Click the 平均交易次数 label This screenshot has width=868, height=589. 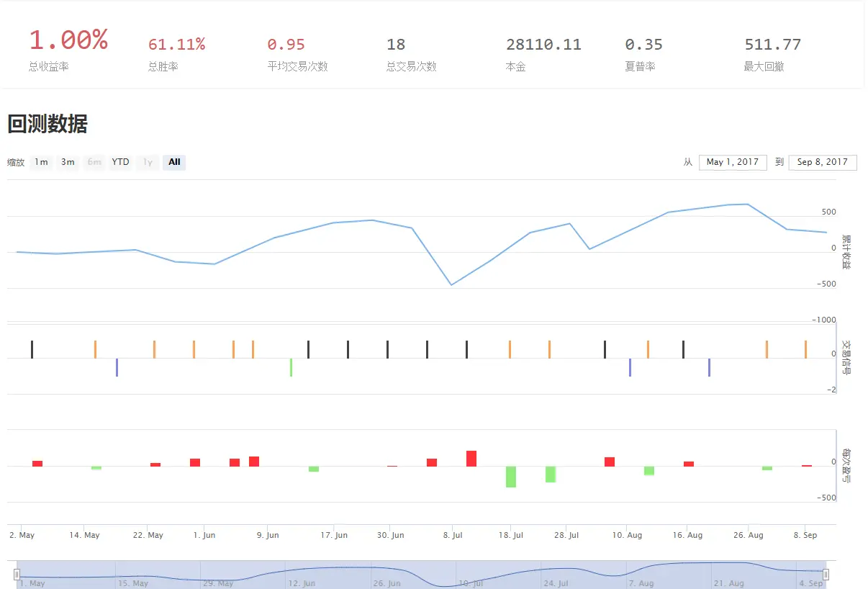[297, 66]
